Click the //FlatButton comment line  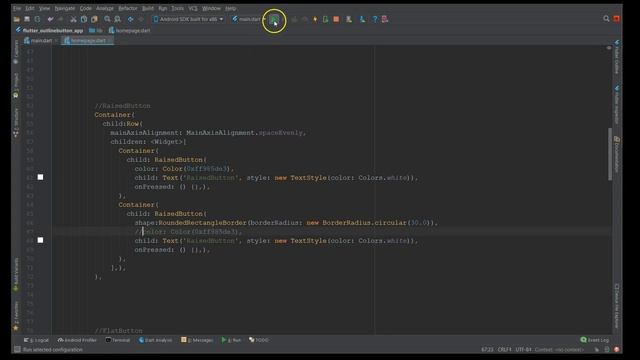tap(119, 331)
